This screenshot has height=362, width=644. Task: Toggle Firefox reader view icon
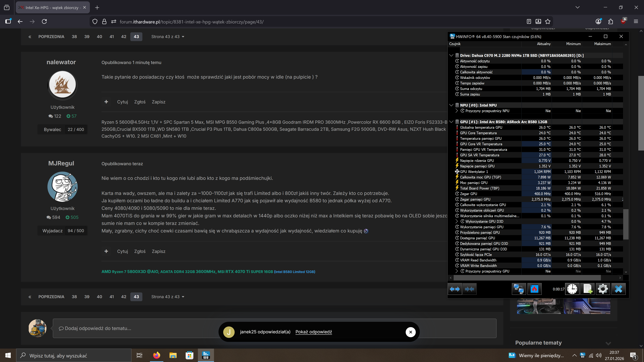pos(529,21)
